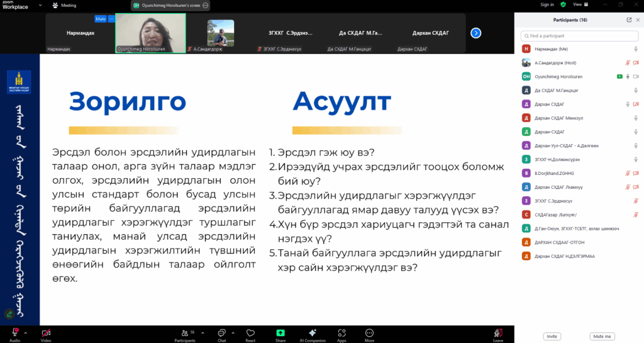The width and height of the screenshot is (644, 343).
Task: Toggle mute with the Mute me button
Action: pyautogui.click(x=602, y=336)
